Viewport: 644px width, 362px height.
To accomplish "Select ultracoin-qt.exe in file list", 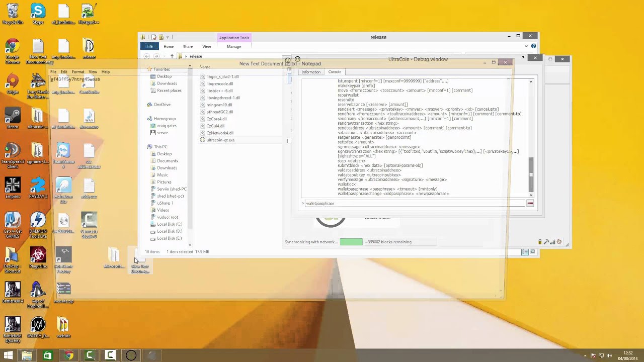I will (x=220, y=140).
